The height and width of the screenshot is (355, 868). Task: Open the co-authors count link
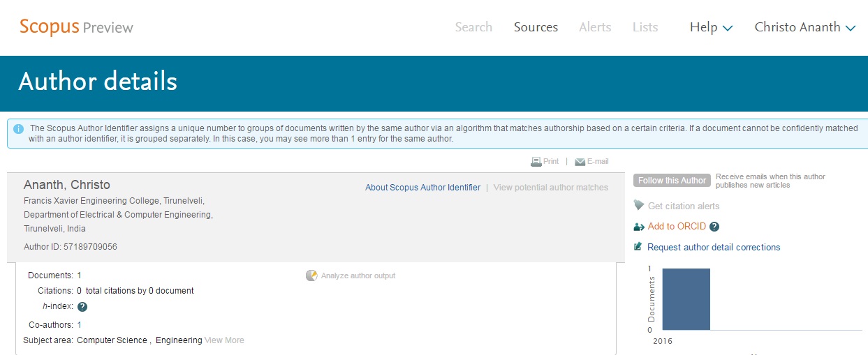(x=79, y=325)
